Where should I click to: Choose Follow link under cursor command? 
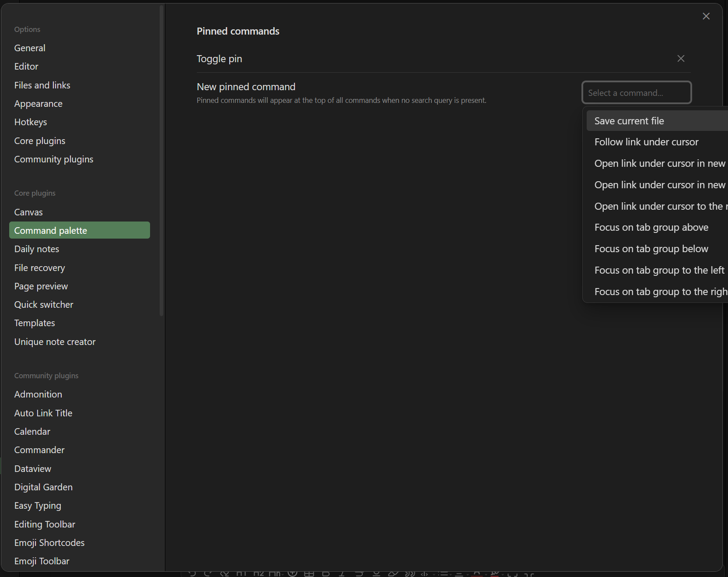(657, 142)
